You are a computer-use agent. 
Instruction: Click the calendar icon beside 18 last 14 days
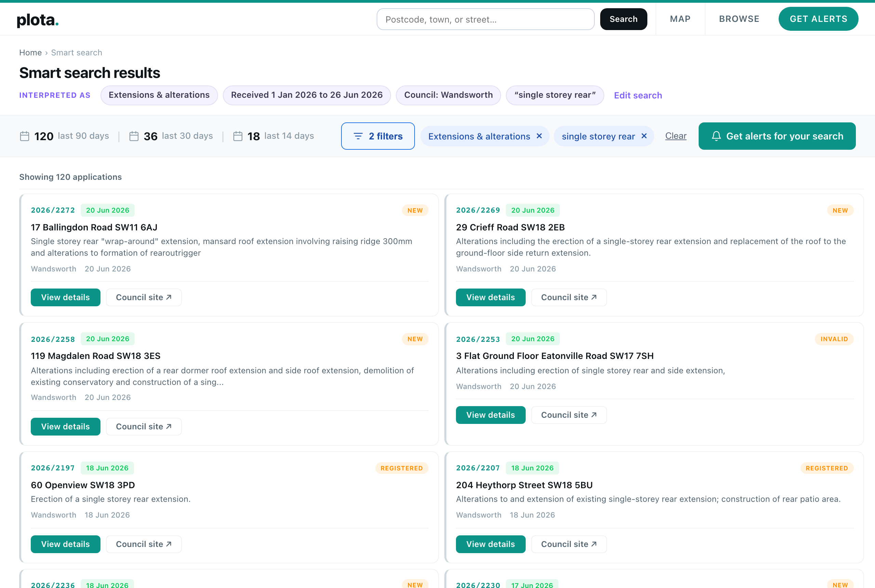(x=238, y=136)
